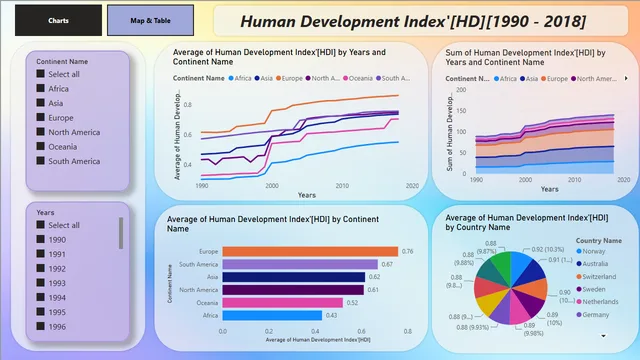The image size is (640, 360).
Task: Select Switzerland in the pie chart legend
Action: point(596,277)
